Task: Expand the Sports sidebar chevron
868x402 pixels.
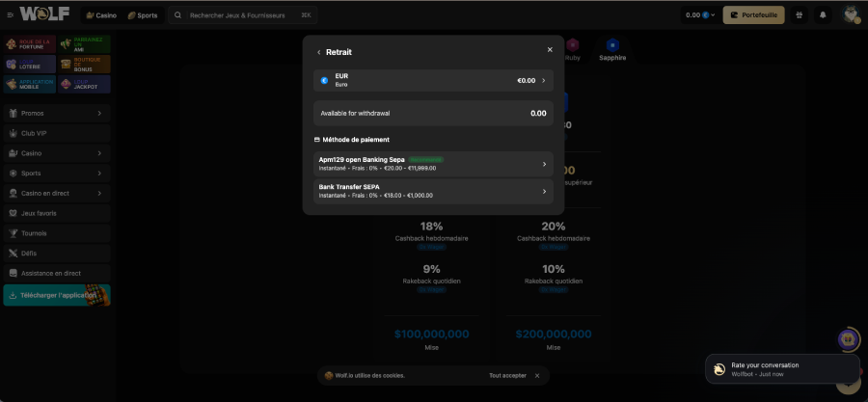Action: (99, 174)
